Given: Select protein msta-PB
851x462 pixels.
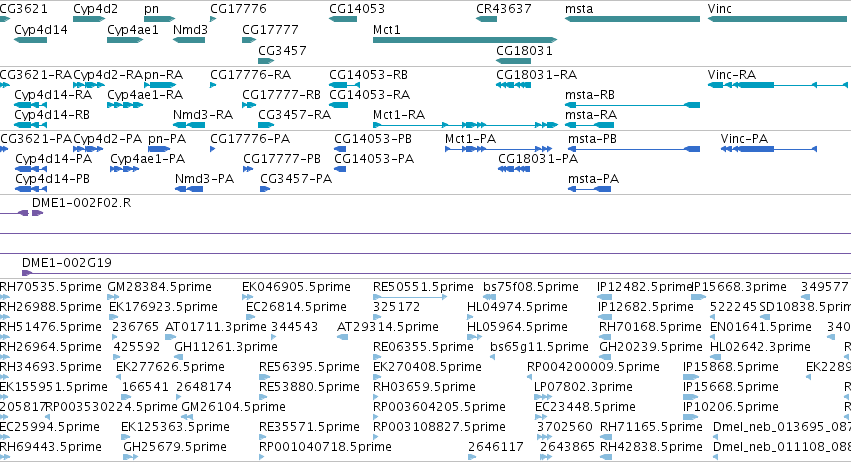Looking at the screenshot, I should pyautogui.click(x=634, y=149).
